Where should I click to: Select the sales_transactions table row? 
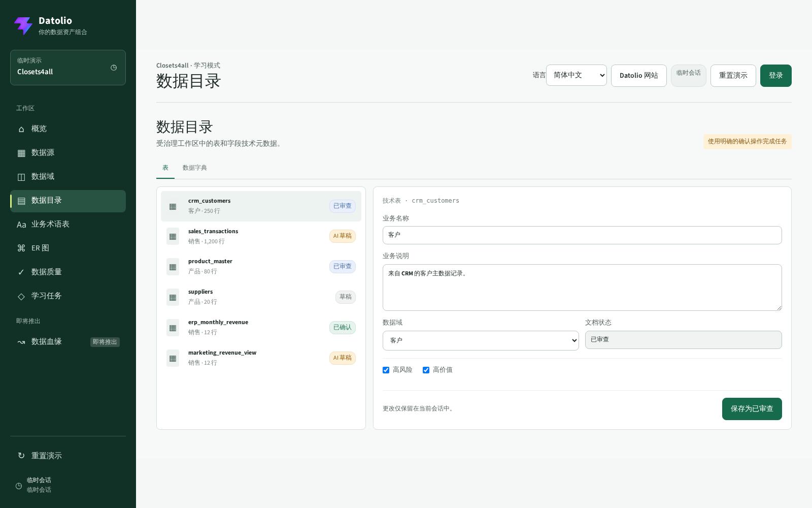[261, 236]
